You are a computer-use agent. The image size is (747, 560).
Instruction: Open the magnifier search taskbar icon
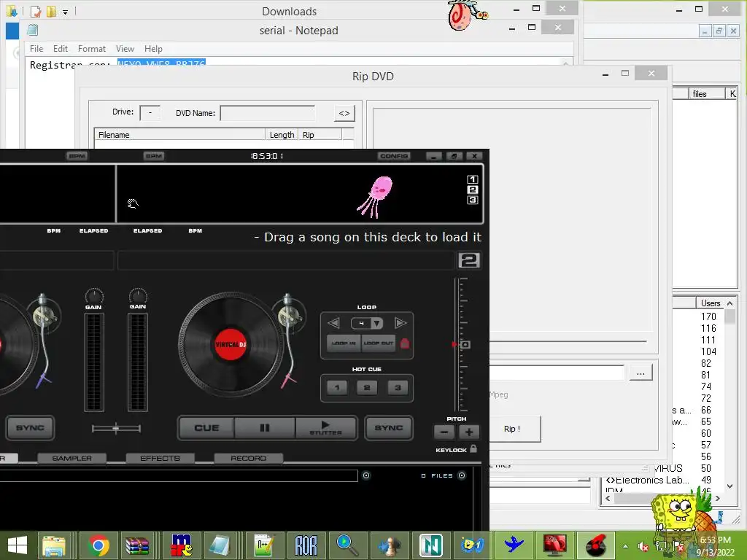click(347, 545)
